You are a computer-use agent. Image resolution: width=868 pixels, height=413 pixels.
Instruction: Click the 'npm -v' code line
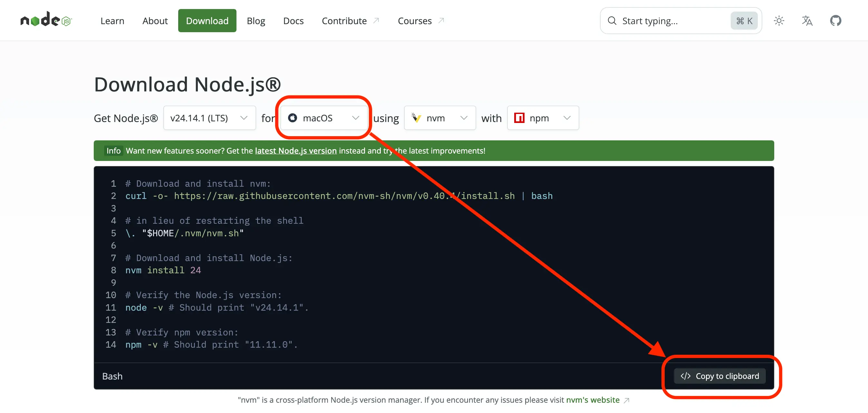211,345
